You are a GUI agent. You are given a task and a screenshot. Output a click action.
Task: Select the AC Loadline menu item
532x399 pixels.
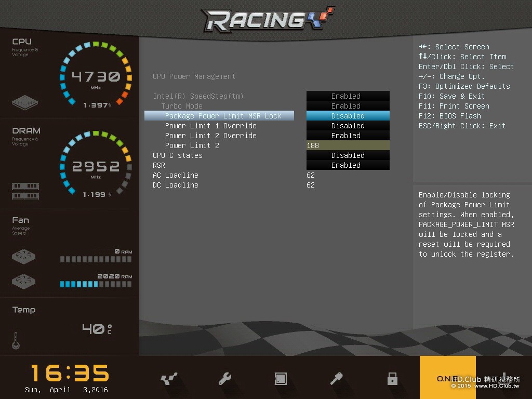click(x=176, y=175)
